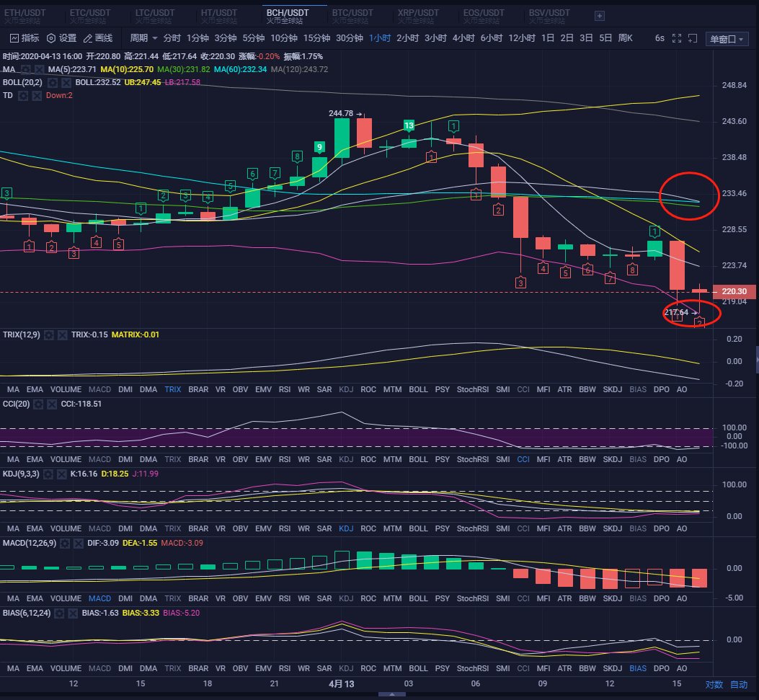759x700 pixels.
Task: Switch CCI panel to RSI indicator
Action: pos(284,459)
